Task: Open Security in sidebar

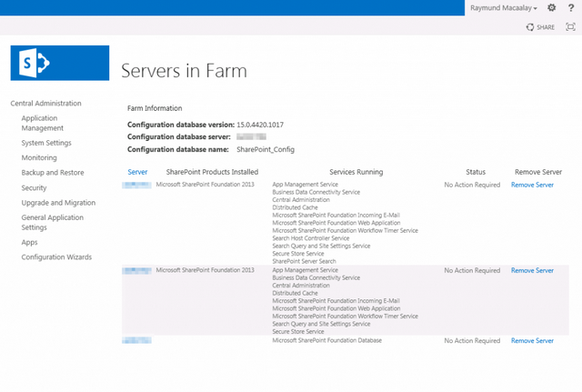Action: click(34, 188)
